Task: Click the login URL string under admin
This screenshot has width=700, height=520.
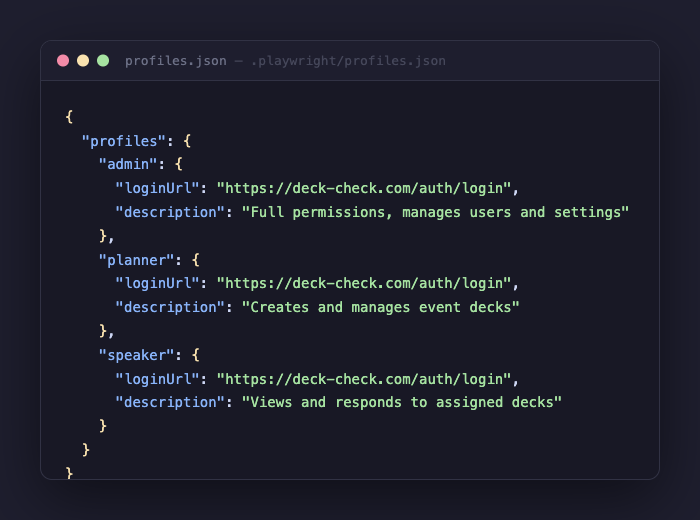Action: [x=363, y=188]
